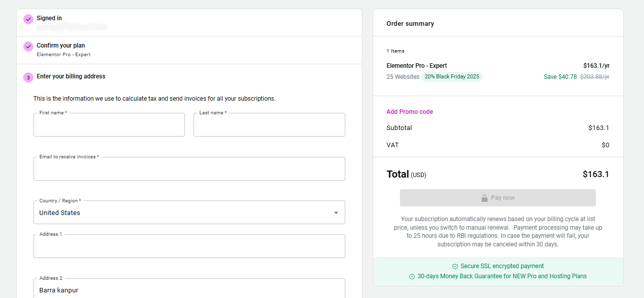The width and height of the screenshot is (644, 298).
Task: Click the green checkmark beside "Signed in"
Action: (28, 19)
